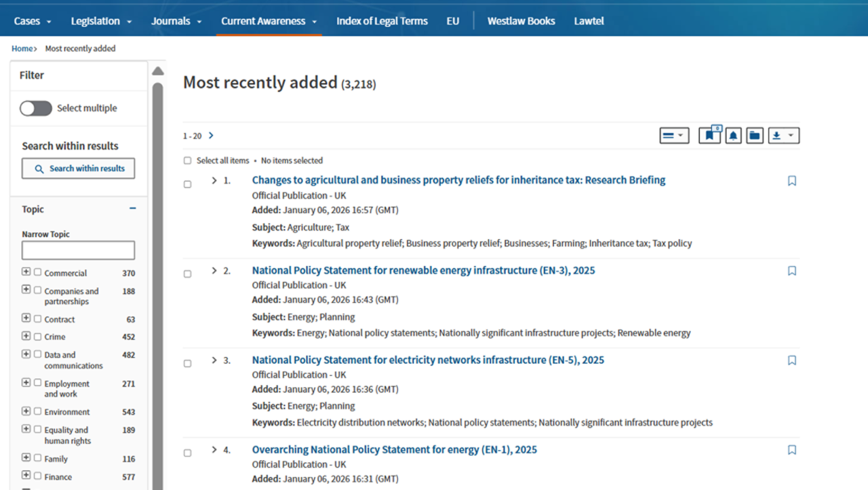Click the folder icon in results toolbar
This screenshot has width=868, height=490.
pos(755,136)
